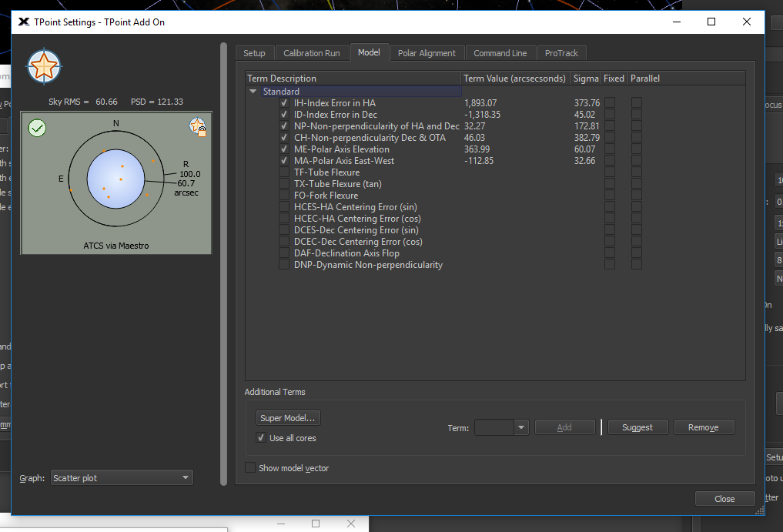Uncheck NP-Non-perpendicularity of HA and Dec
Screen dimensions: 783x532
tap(284, 126)
